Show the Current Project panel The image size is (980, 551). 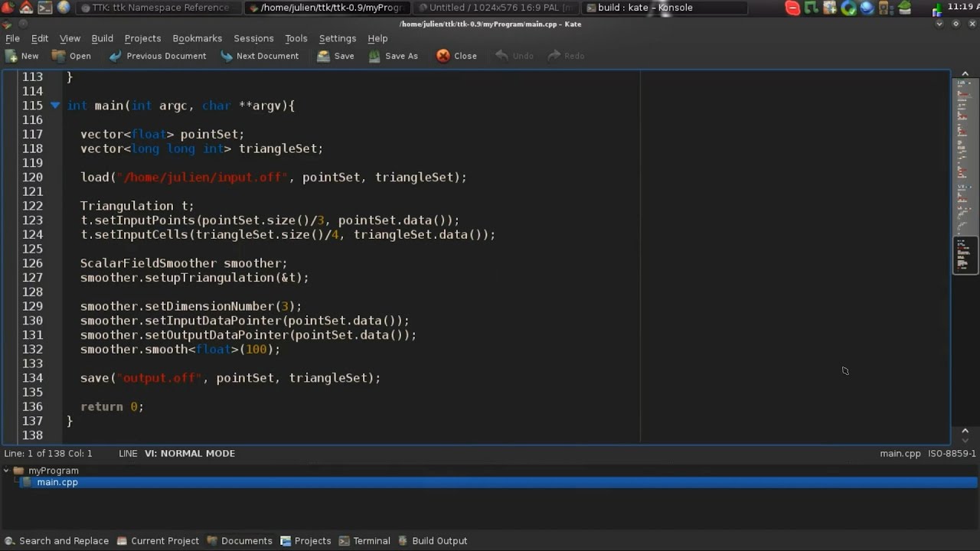pos(158,541)
